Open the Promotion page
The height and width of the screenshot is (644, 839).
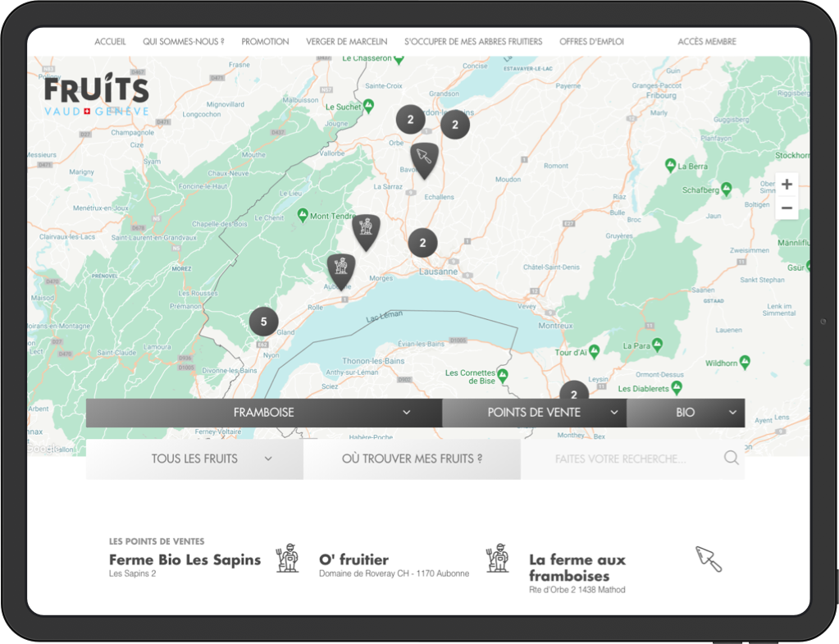265,42
